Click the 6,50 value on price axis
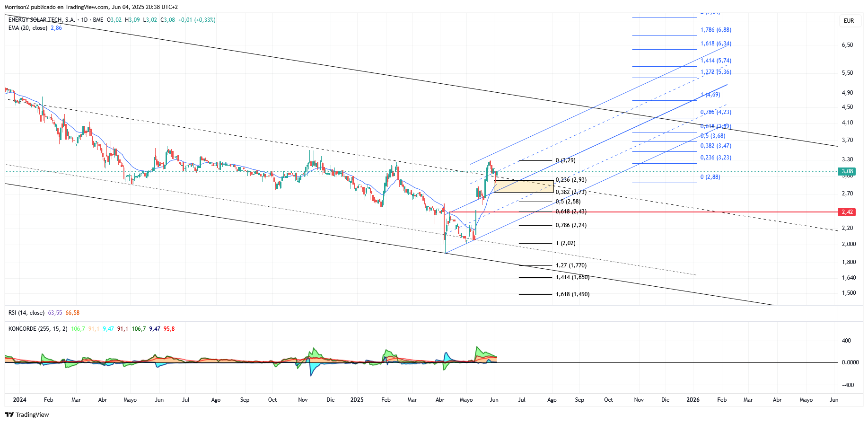The height and width of the screenshot is (423, 868). point(847,45)
